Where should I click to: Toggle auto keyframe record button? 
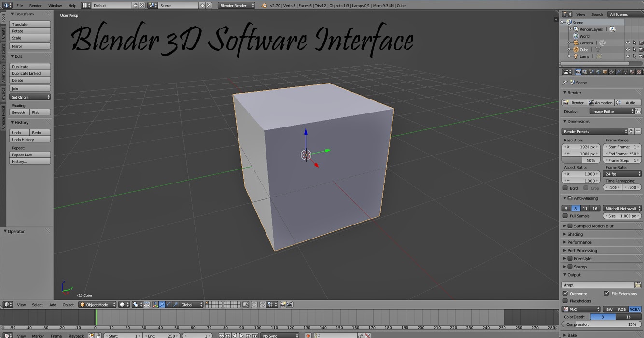click(308, 336)
